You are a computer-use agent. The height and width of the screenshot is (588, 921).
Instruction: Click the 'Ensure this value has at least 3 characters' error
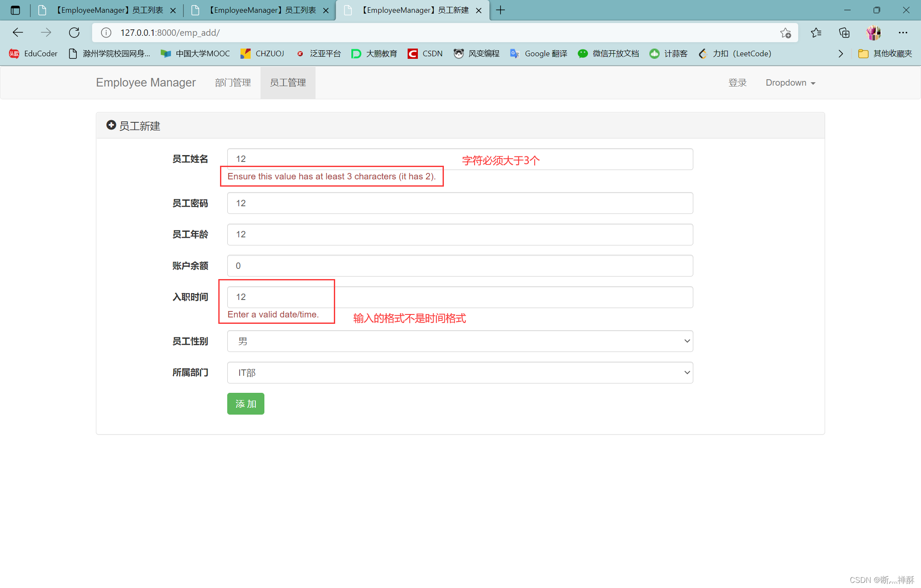pyautogui.click(x=331, y=176)
